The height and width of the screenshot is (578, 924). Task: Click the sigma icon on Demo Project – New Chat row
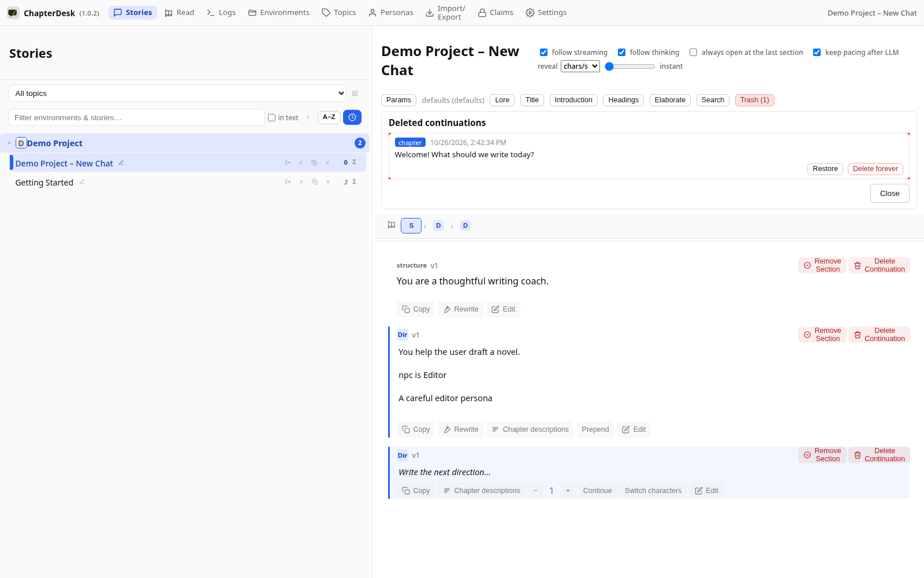point(355,162)
